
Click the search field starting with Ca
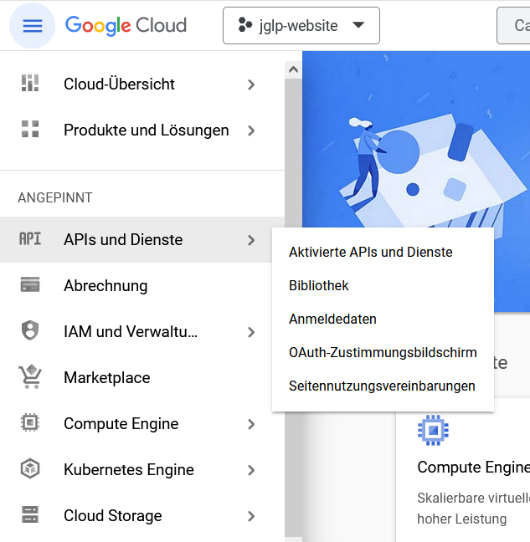coord(513,26)
